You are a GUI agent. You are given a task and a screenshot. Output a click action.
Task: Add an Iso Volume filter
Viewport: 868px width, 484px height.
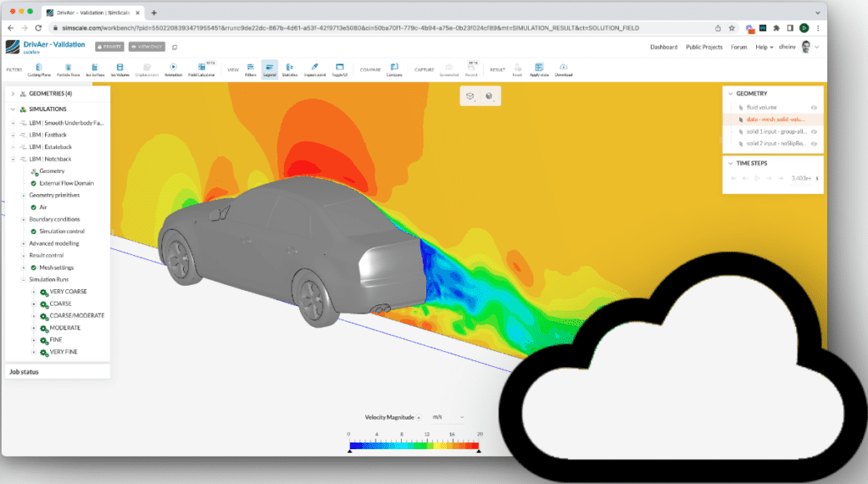coord(120,70)
